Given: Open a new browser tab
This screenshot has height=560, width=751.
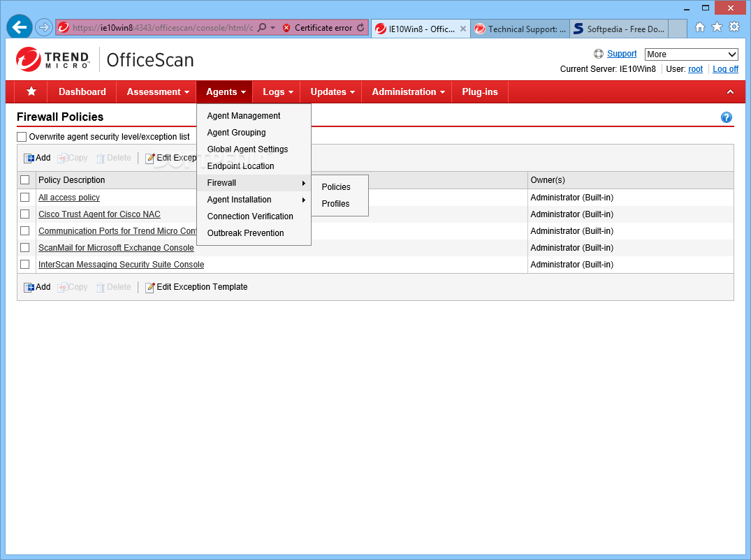Looking at the screenshot, I should click(x=677, y=29).
